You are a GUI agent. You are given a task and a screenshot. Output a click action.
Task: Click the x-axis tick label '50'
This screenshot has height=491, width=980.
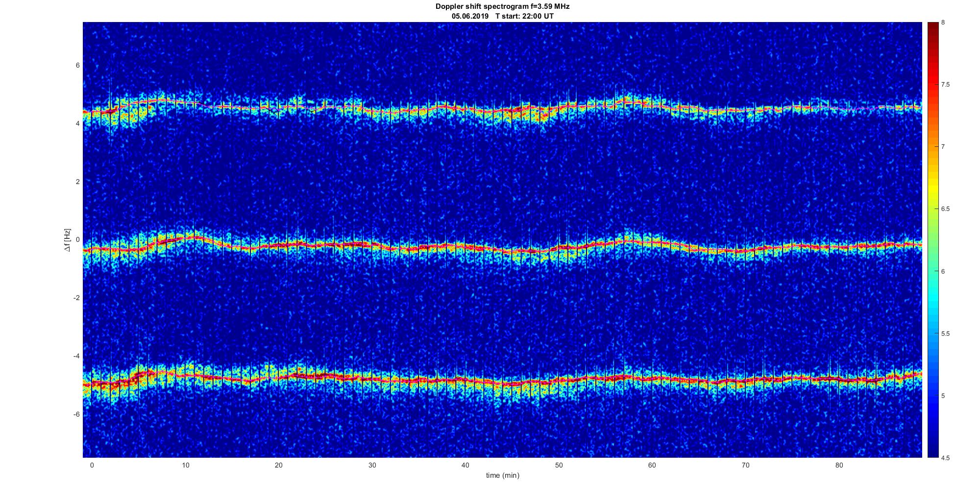[559, 465]
